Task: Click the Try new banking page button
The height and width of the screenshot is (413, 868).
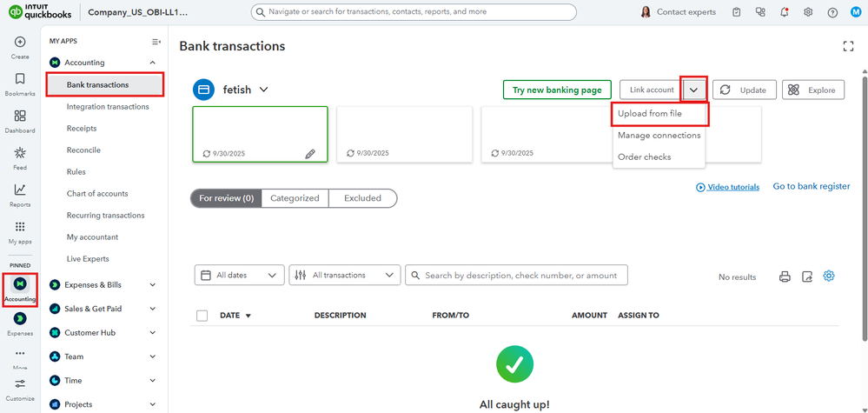Action: (x=557, y=90)
